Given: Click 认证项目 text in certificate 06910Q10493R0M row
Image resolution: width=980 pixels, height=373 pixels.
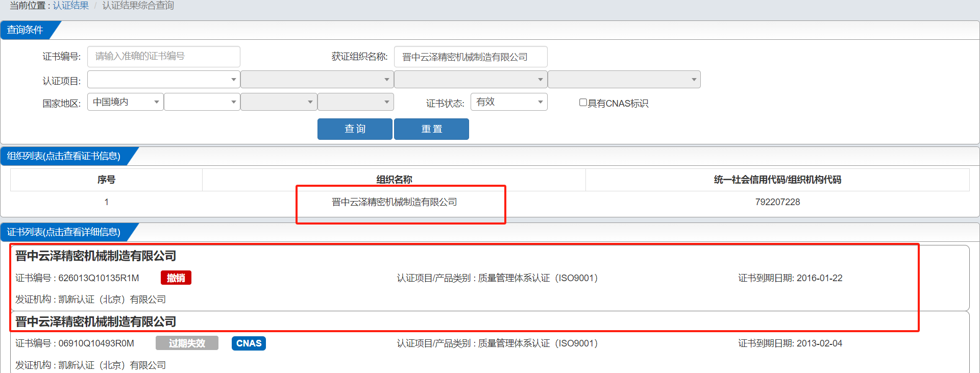Looking at the screenshot, I should pos(497,343).
